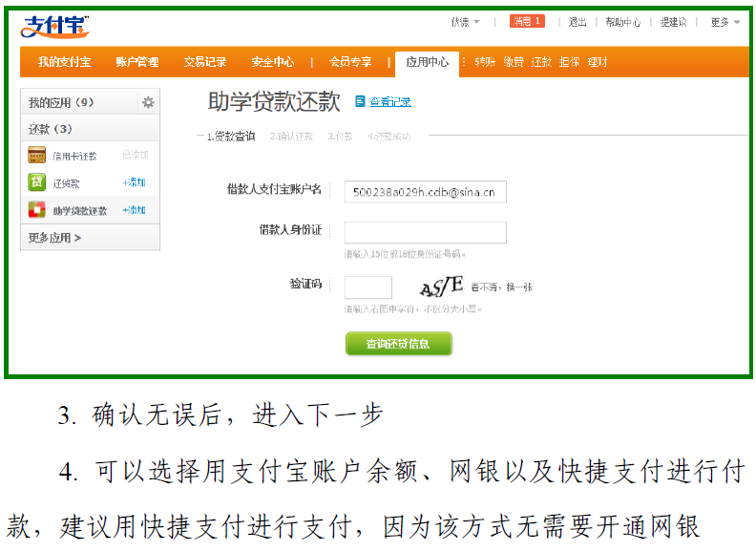Go to 账户管理 (Account management) tab

[137, 62]
